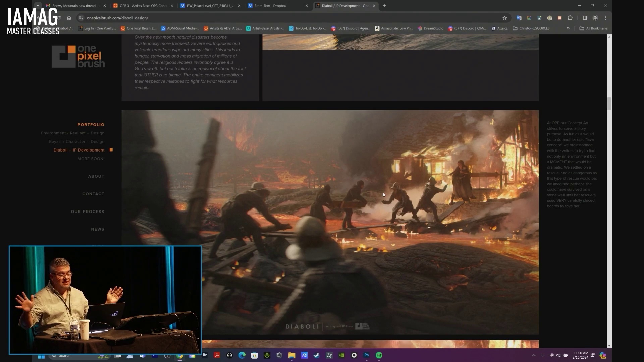Close the From-Tom - Dropbox tab
This screenshot has height=362, width=644.
(307, 6)
